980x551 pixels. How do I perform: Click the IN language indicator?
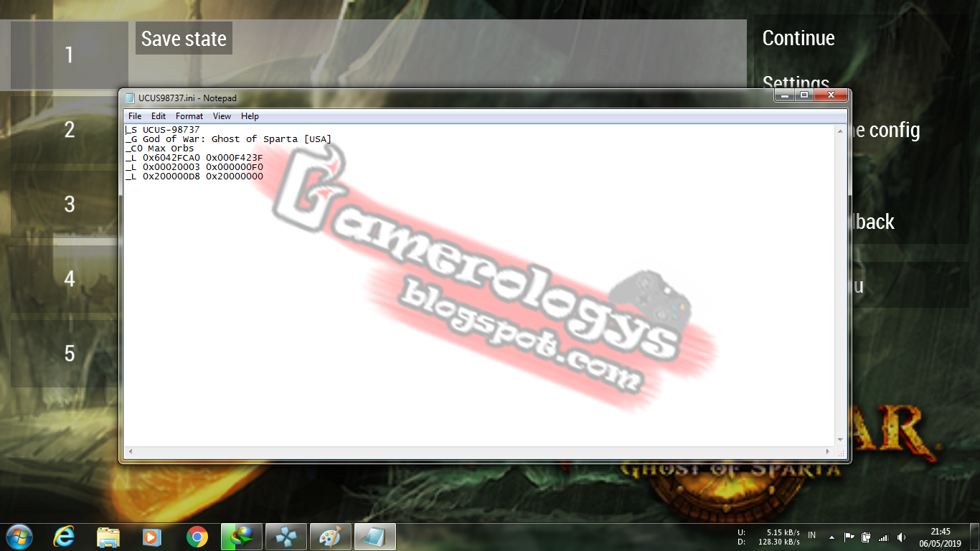point(811,535)
